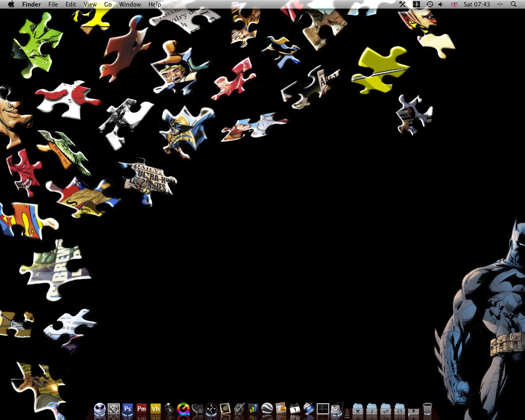Screen dimensions: 525x420
Task: Open System Preferences gear in Dock
Action: (114, 409)
